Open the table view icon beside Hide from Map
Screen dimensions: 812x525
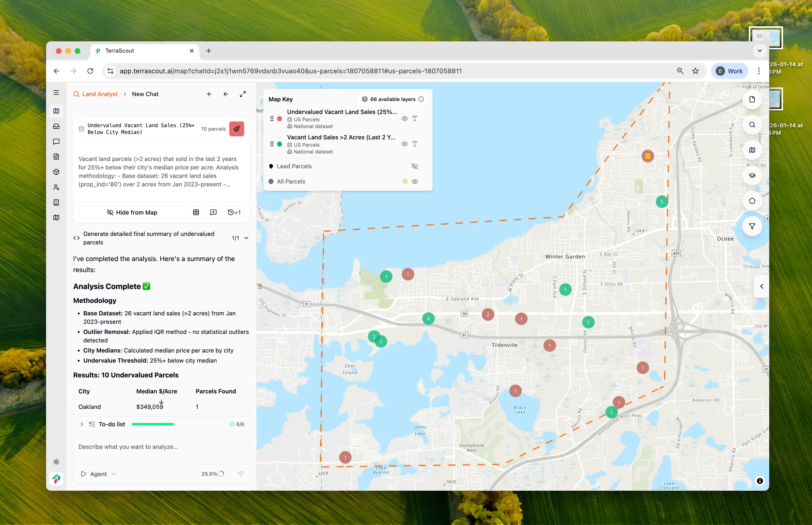pos(196,212)
